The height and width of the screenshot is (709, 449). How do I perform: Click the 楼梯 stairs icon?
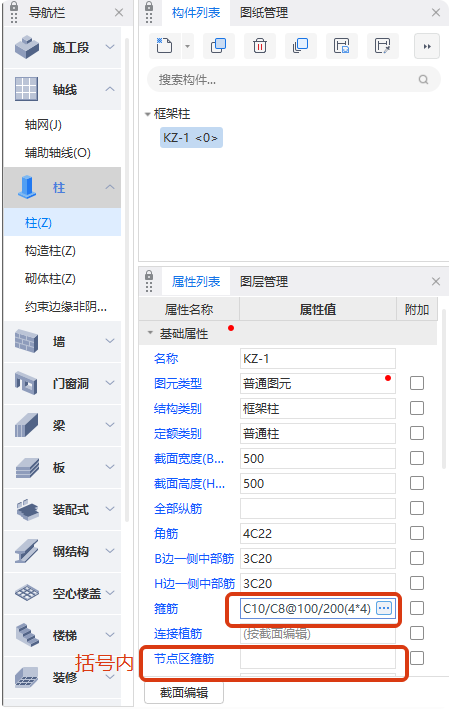click(27, 635)
